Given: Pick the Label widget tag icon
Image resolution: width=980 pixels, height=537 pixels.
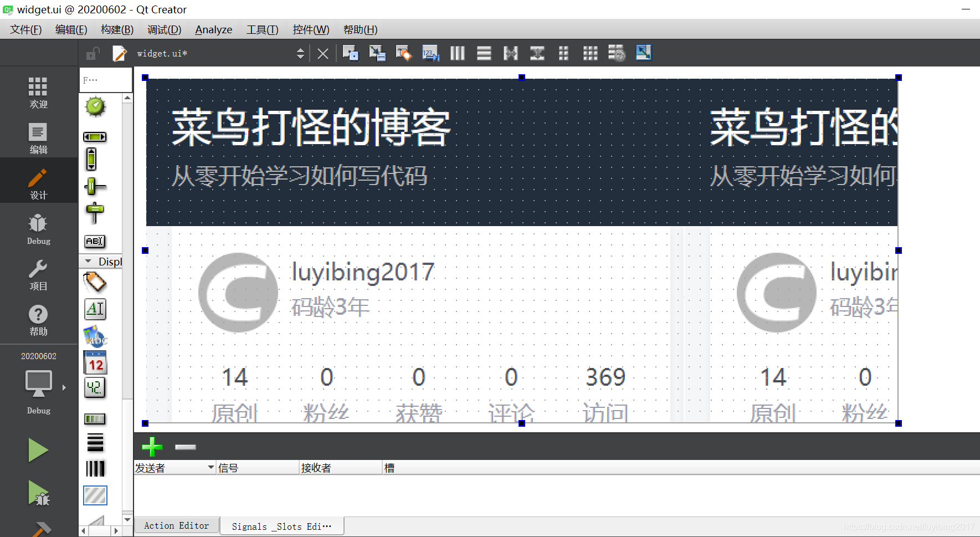Looking at the screenshot, I should [95, 283].
